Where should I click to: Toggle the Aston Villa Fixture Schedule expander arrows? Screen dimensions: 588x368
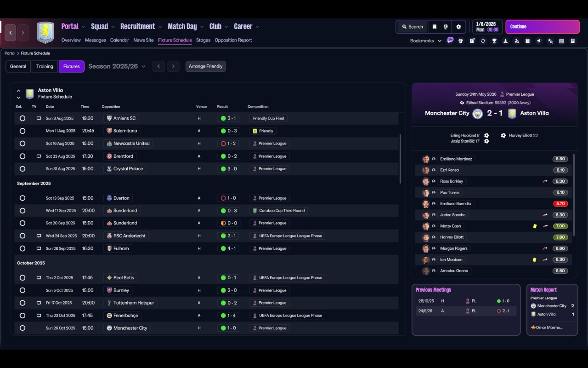[18, 94]
